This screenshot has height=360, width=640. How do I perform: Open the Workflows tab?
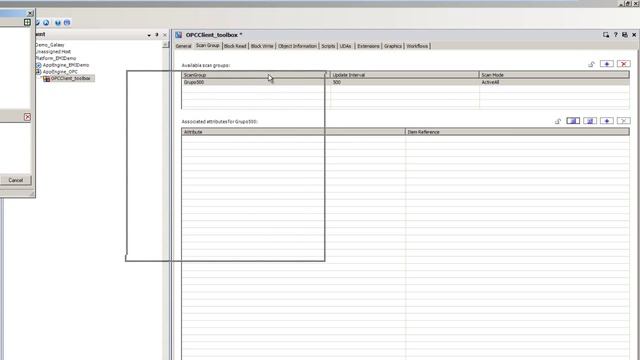[417, 46]
